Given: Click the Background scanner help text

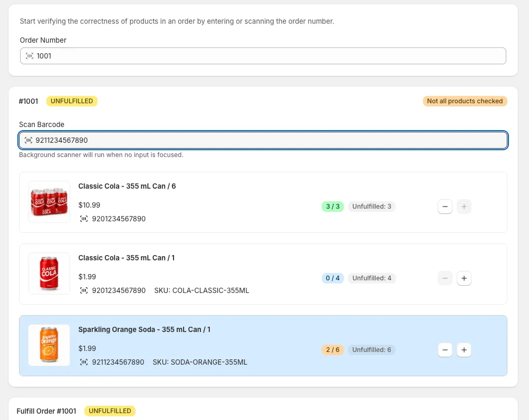Looking at the screenshot, I should pos(101,155).
